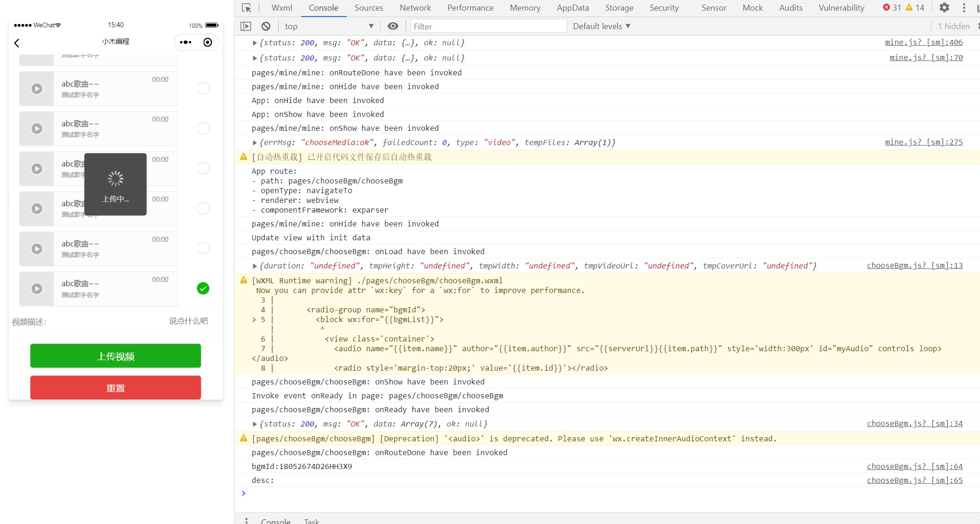980x524 pixels.
Task: Play the last abc歌曲 audio with green check
Action: coord(37,288)
